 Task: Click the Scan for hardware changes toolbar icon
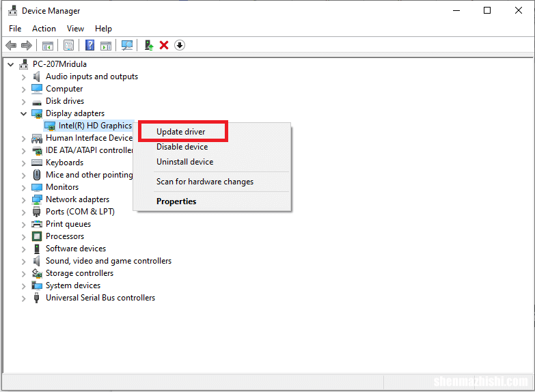127,45
